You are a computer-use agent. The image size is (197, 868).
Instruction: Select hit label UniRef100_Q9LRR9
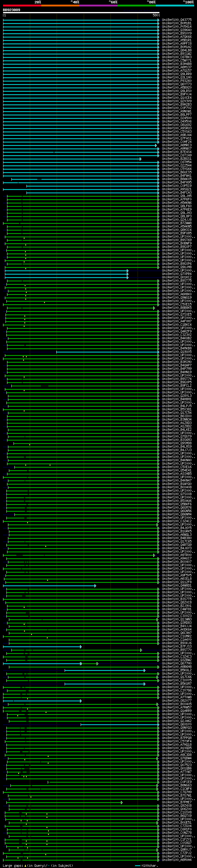coord(177,74)
